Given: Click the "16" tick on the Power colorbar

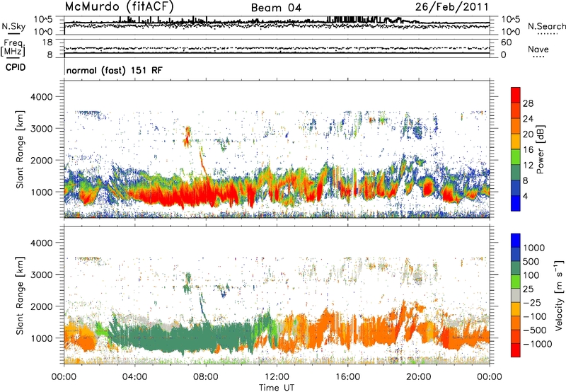Looking at the screenshot, I should (528, 150).
